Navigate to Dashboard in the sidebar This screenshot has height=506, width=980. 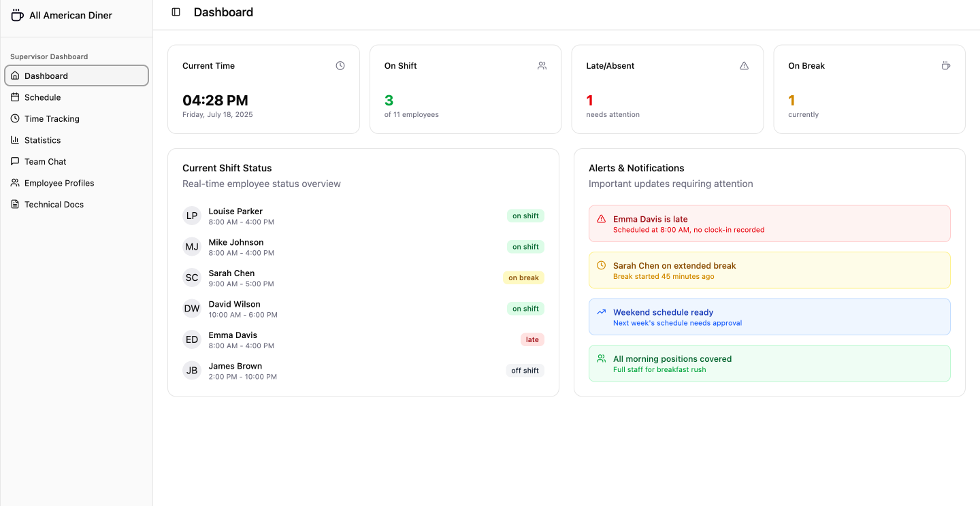pos(46,75)
